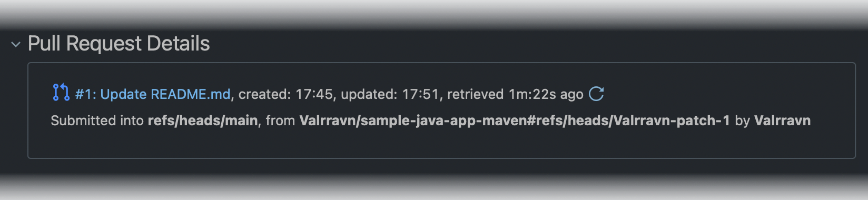Click the word "retrieved" beside refresh icon
The image size is (868, 200).
click(x=476, y=94)
